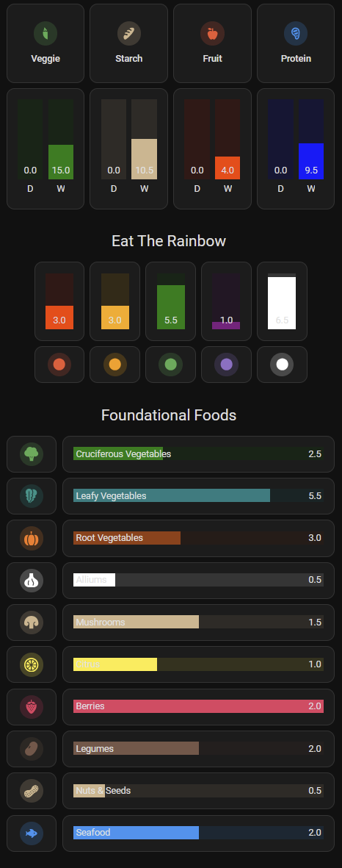The width and height of the screenshot is (342, 868).
Task: Tap the strawberry Berries icon
Action: [x=32, y=707]
